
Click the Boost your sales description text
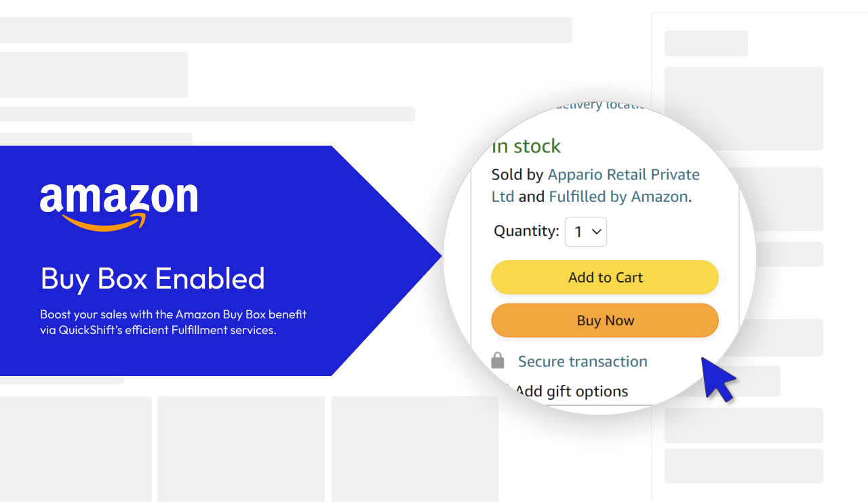point(173,322)
